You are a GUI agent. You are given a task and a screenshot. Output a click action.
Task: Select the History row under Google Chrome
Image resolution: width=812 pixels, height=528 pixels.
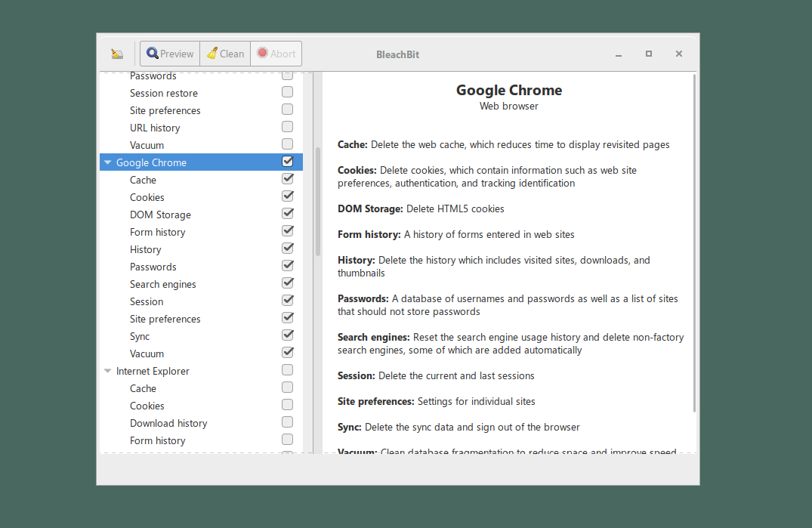point(201,249)
